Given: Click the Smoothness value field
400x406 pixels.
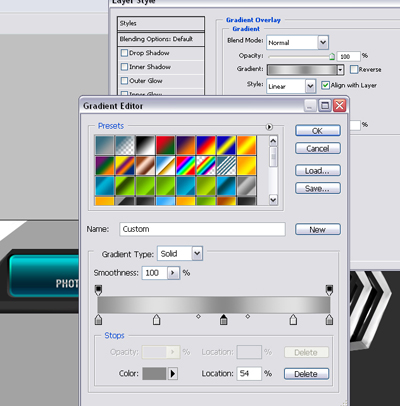Looking at the screenshot, I should coord(155,273).
